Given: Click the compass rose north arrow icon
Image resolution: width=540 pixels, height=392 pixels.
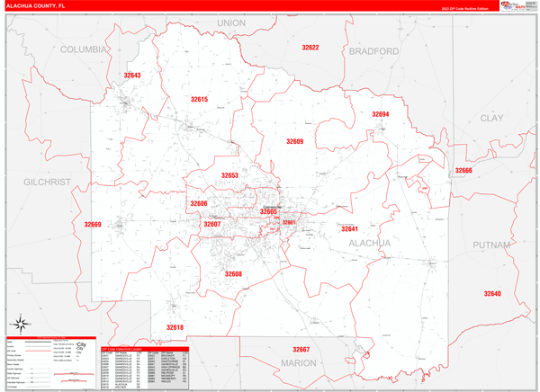Looking at the screenshot, I should coord(18,322).
